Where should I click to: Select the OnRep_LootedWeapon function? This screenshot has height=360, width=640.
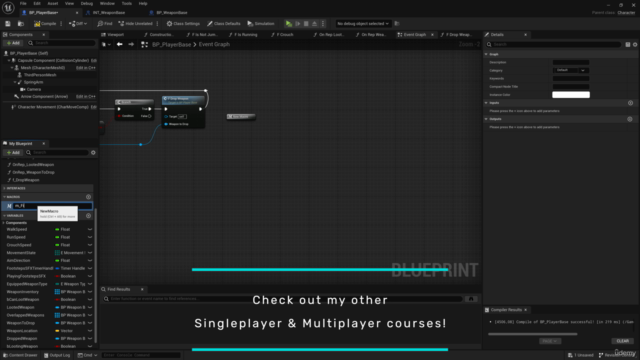click(33, 164)
